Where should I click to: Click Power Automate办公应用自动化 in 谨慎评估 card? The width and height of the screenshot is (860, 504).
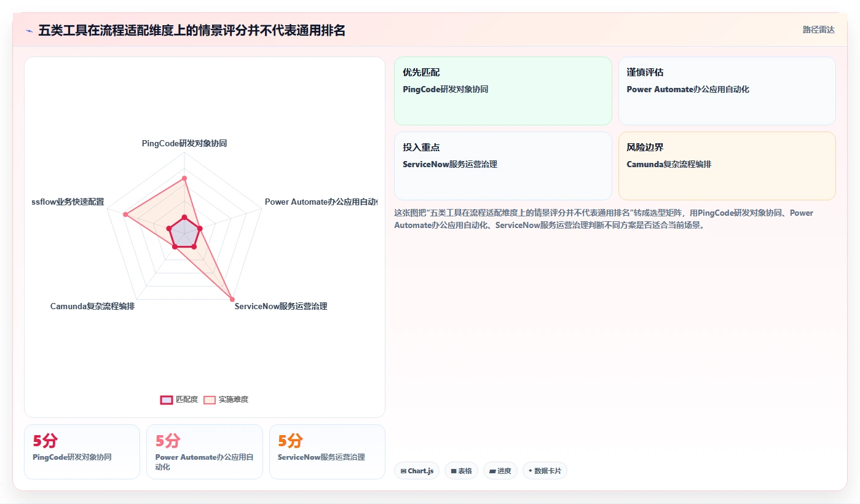click(x=688, y=89)
